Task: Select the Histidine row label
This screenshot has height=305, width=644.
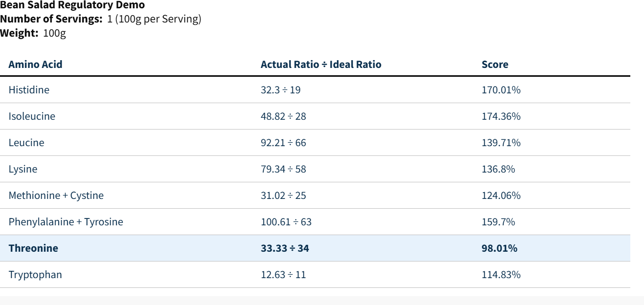Action: click(x=29, y=90)
